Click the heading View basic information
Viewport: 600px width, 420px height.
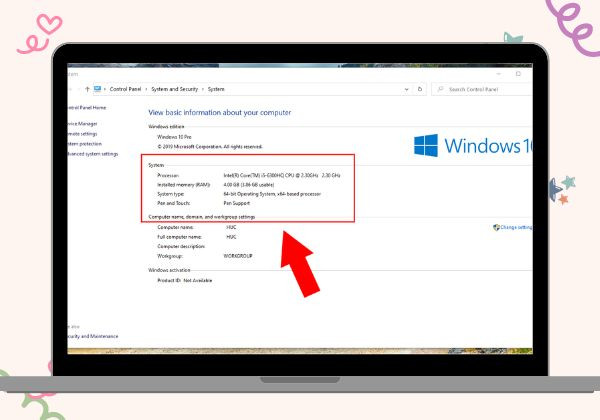[220, 112]
